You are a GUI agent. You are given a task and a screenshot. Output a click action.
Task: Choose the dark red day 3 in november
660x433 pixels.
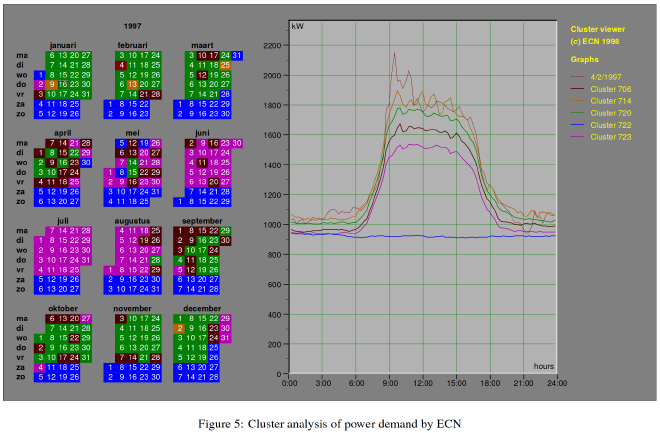[121, 319]
